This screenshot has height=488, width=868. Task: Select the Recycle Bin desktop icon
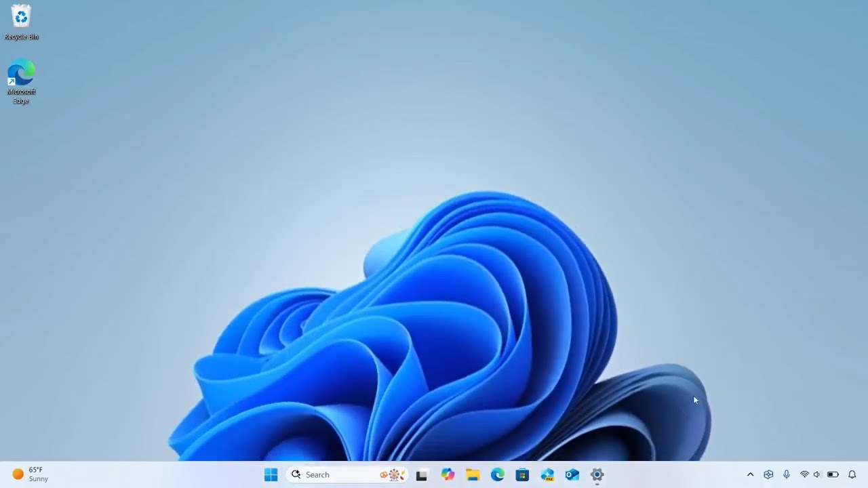pos(21,22)
